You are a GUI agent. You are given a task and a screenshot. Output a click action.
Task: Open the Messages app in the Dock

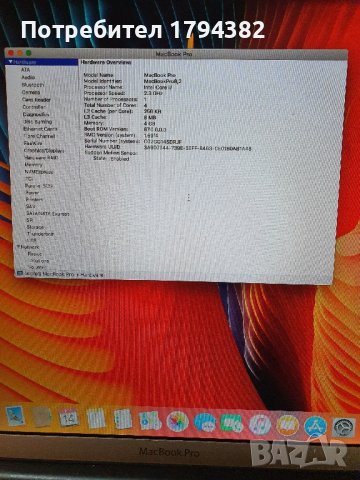tap(205, 423)
